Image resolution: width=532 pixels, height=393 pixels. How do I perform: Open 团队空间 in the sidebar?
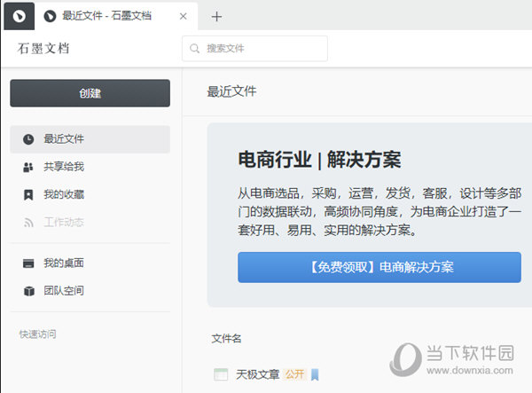[90, 291]
